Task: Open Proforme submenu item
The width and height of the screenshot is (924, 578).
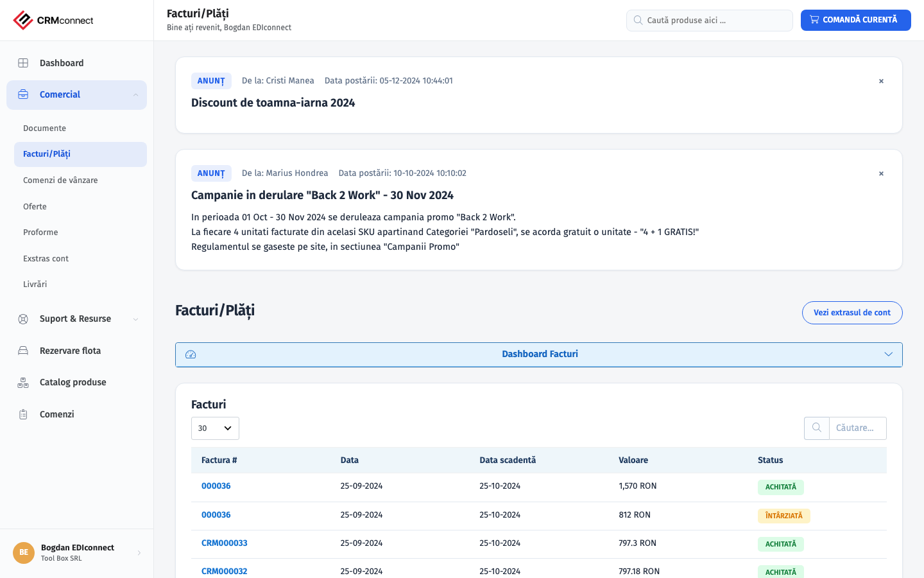Action: point(80,232)
